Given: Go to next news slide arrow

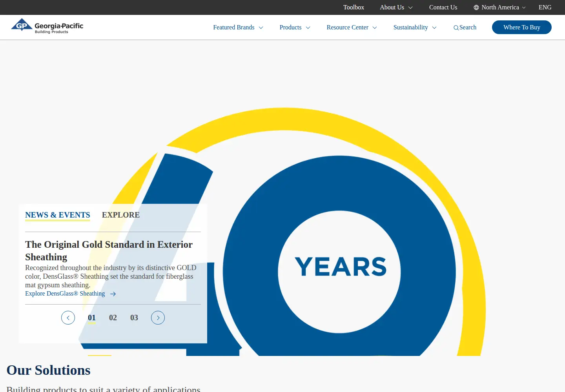Looking at the screenshot, I should 158,318.
